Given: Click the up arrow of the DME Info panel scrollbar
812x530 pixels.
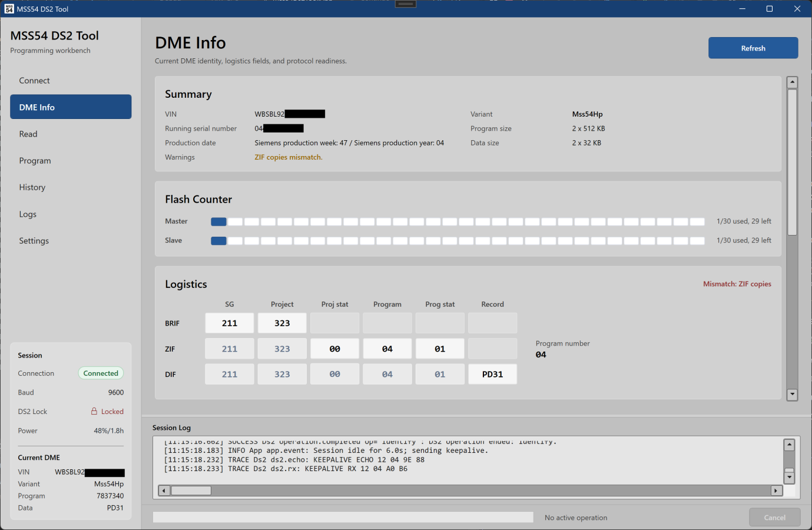Looking at the screenshot, I should (792, 82).
